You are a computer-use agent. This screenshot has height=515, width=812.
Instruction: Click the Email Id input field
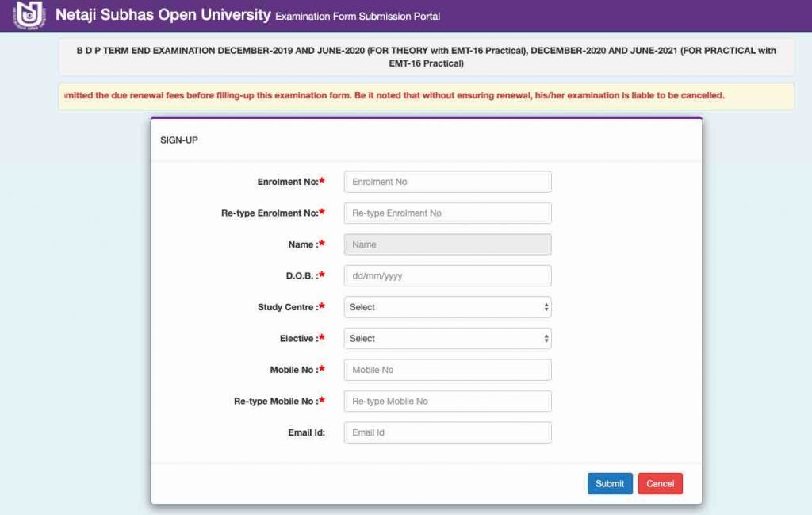click(447, 432)
